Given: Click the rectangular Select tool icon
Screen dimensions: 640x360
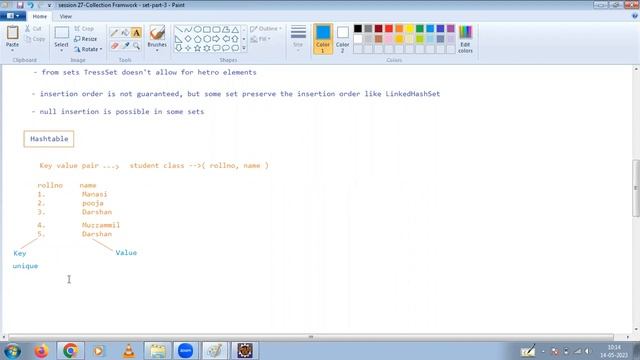Looking at the screenshot, I should (62, 33).
